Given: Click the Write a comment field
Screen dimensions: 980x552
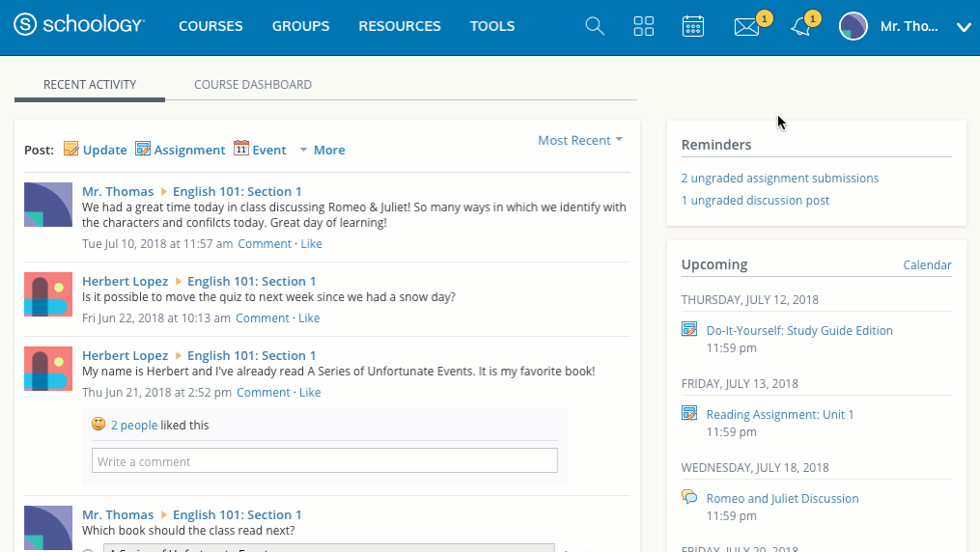Looking at the screenshot, I should pos(324,461).
